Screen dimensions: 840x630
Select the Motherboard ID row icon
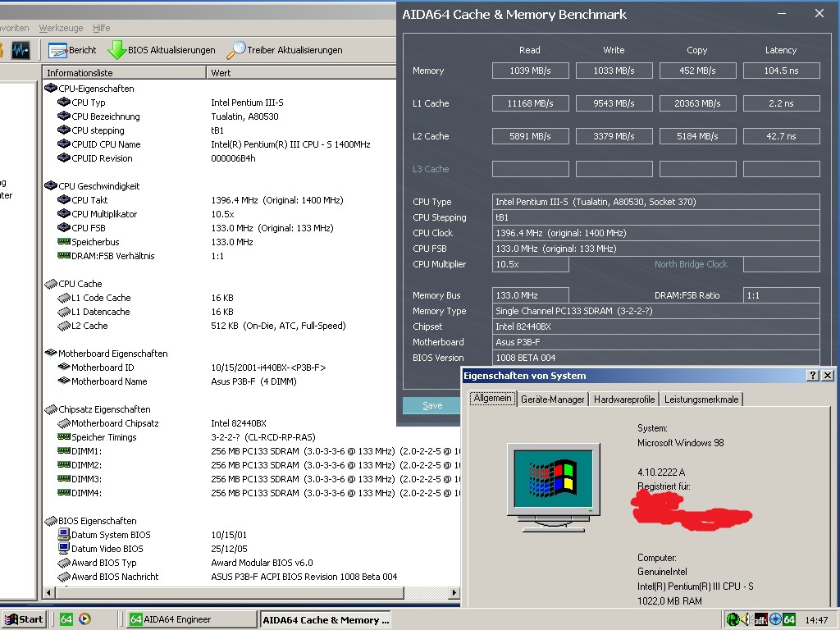(x=64, y=367)
